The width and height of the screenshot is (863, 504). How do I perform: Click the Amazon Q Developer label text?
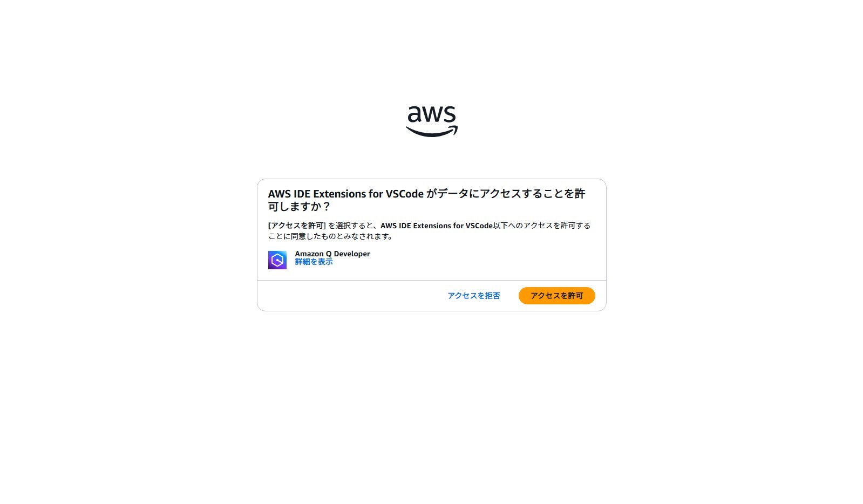(x=332, y=254)
